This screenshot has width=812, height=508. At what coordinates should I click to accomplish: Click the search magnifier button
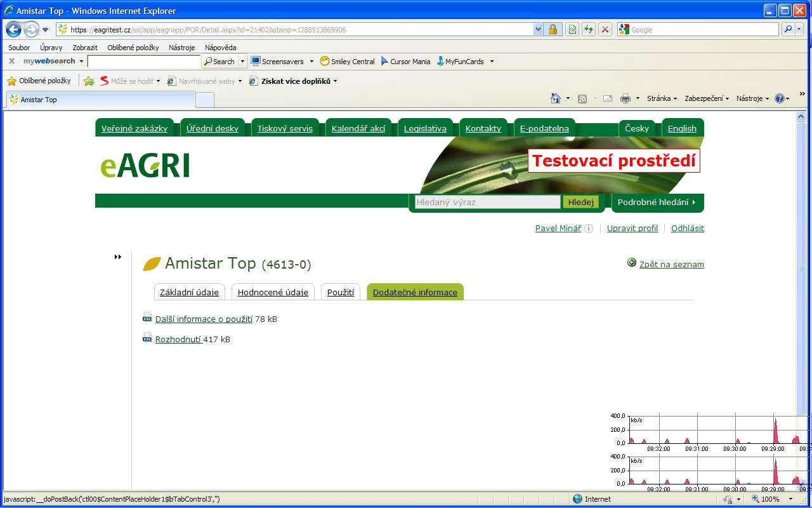click(789, 30)
